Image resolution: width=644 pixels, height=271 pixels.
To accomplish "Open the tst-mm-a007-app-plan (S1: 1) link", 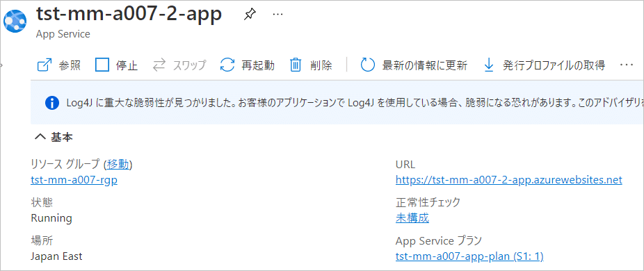I will pyautogui.click(x=469, y=256).
